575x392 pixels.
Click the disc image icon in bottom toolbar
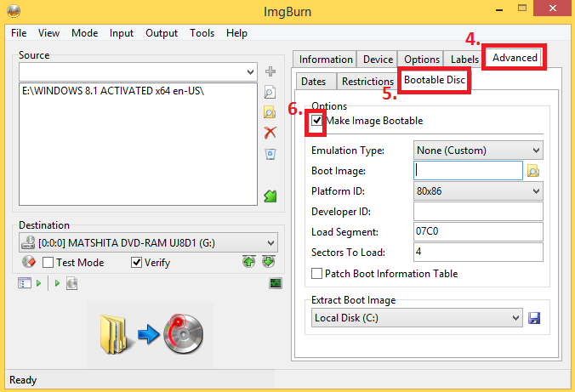point(71,283)
